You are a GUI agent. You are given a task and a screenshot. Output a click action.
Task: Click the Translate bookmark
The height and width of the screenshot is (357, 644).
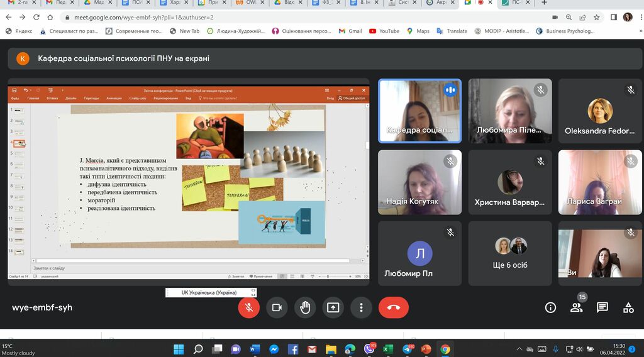click(452, 31)
